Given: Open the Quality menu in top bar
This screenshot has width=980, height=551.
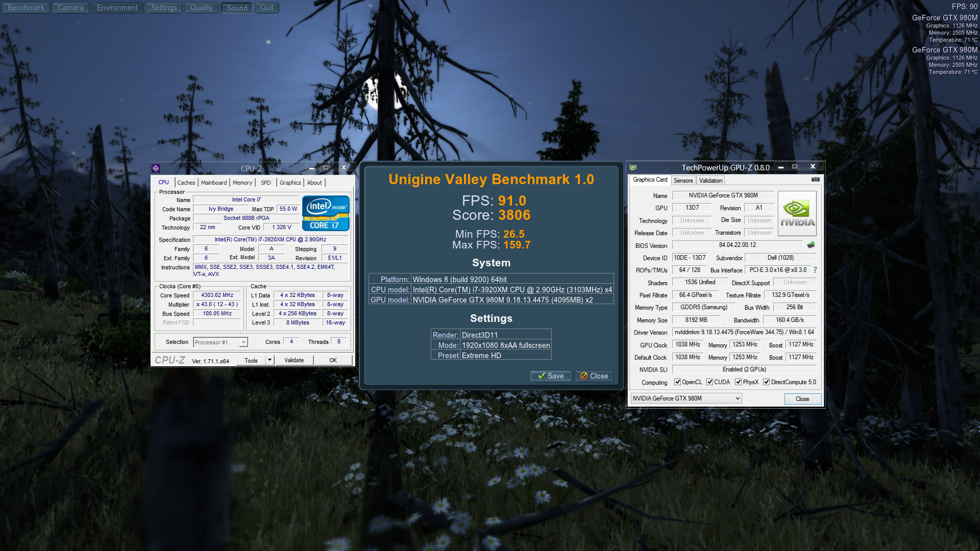Looking at the screenshot, I should click(x=201, y=8).
